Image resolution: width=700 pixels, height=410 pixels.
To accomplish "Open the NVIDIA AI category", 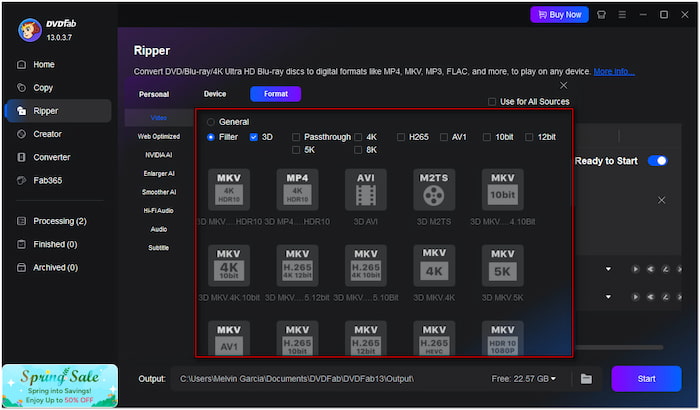I will click(159, 155).
